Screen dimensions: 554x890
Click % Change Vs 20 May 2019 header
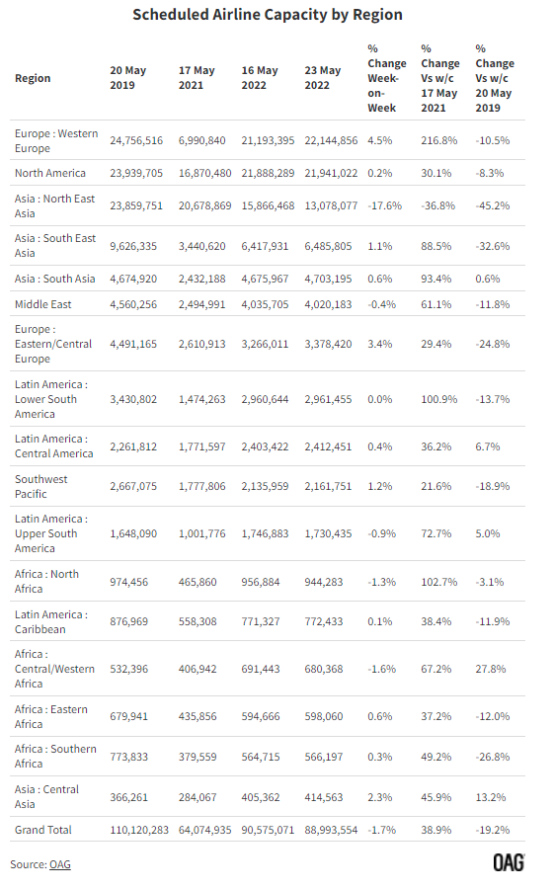click(494, 78)
